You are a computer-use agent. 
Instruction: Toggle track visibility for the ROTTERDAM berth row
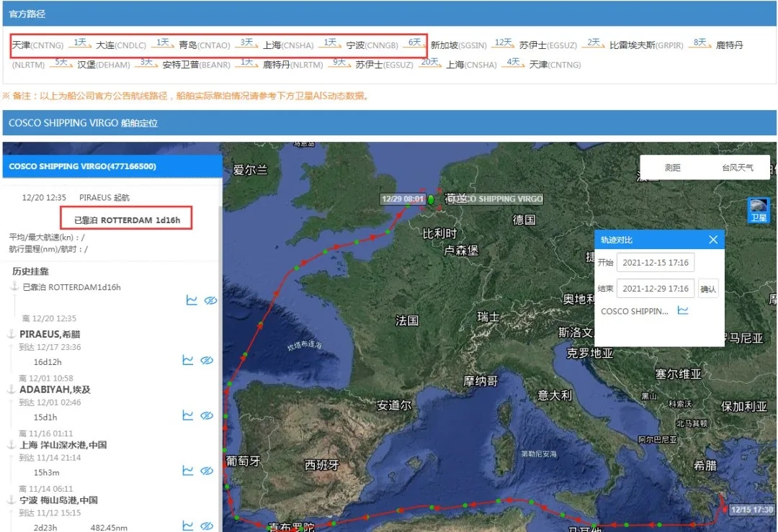point(211,300)
